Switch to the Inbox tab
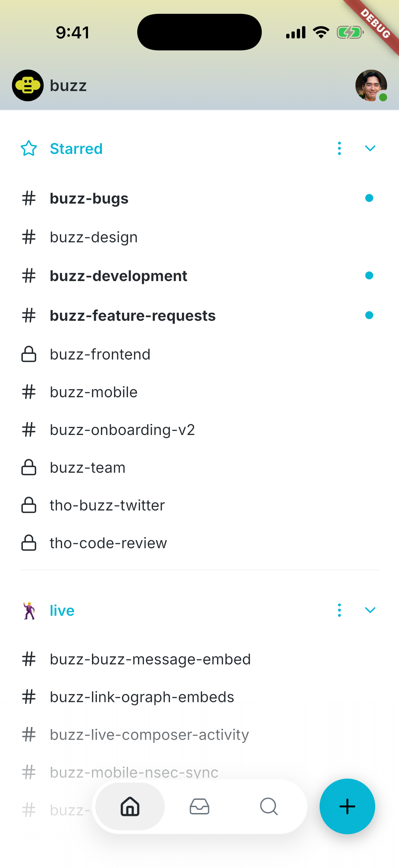The width and height of the screenshot is (399, 868). point(199,806)
